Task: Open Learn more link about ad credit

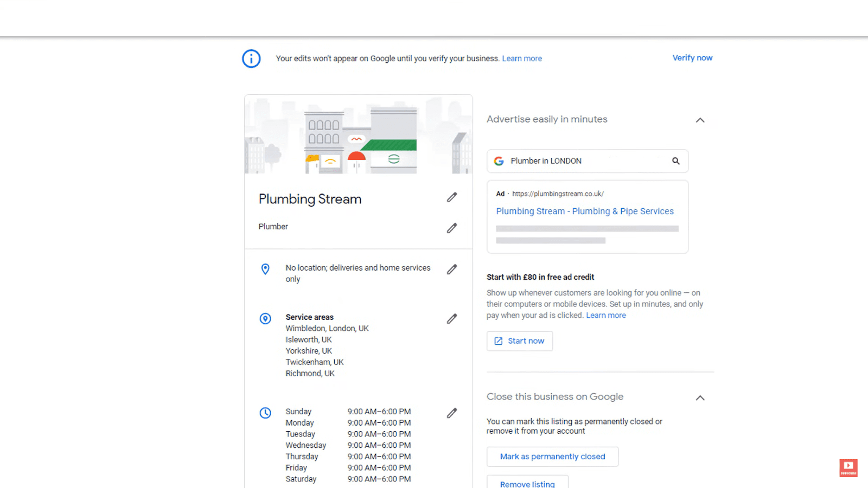Action: (x=606, y=316)
